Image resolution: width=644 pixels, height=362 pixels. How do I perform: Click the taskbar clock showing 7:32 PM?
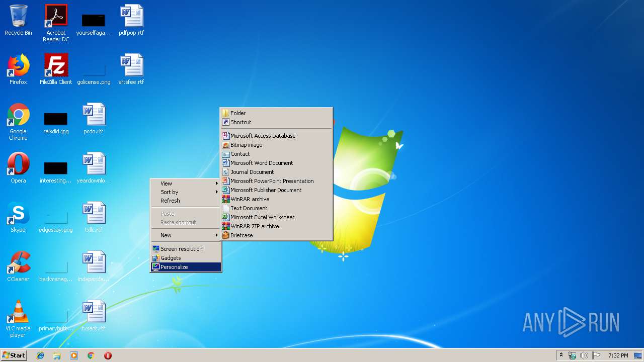[x=618, y=355]
